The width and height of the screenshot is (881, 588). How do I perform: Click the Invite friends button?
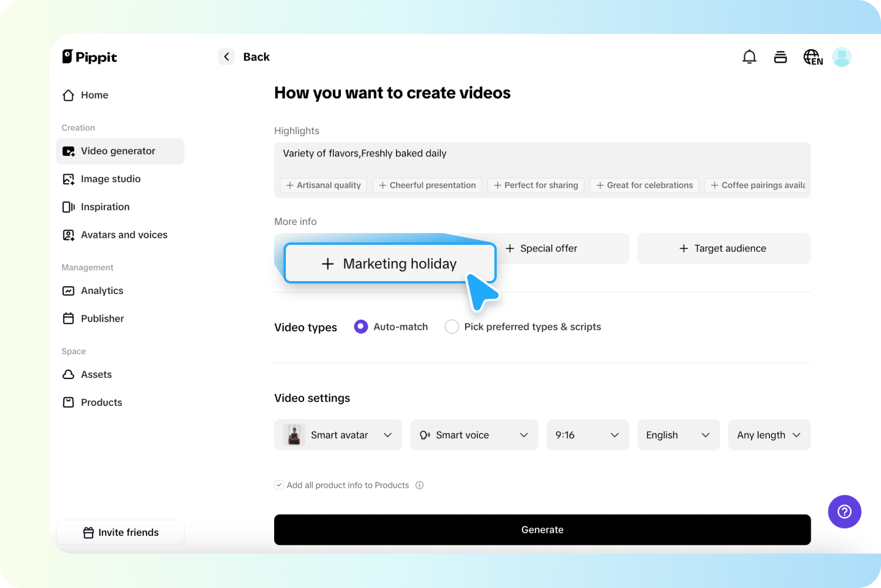pyautogui.click(x=120, y=532)
